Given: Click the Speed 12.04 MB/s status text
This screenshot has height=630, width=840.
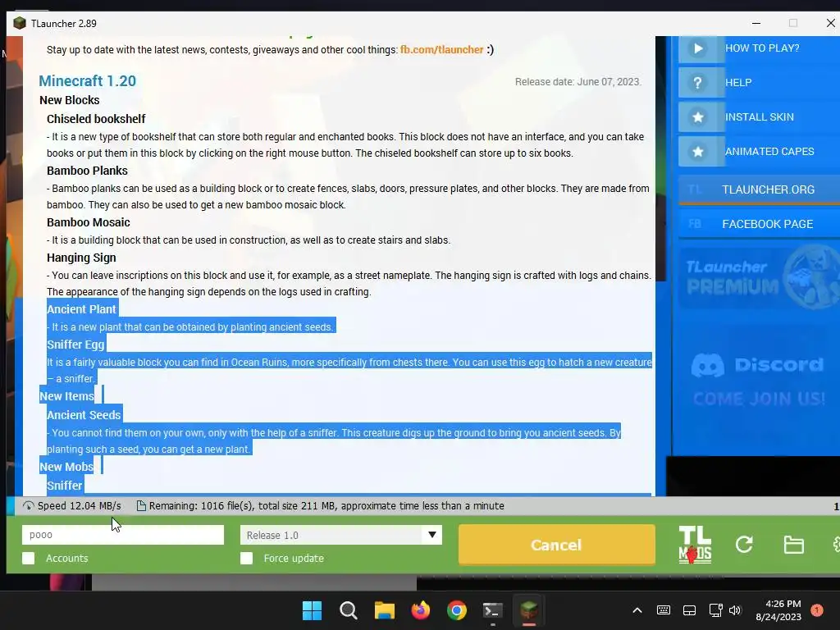Looking at the screenshot, I should [x=79, y=505].
